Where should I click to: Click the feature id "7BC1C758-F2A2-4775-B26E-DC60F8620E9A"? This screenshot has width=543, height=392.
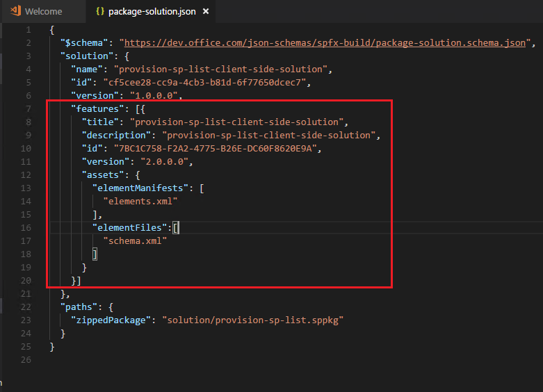216,148
